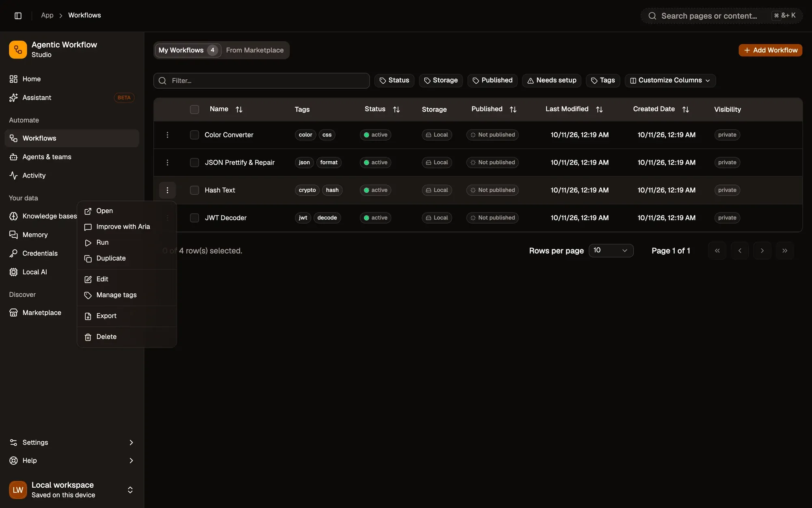Sort by Published column arrows
Image resolution: width=812 pixels, height=508 pixels.
513,109
